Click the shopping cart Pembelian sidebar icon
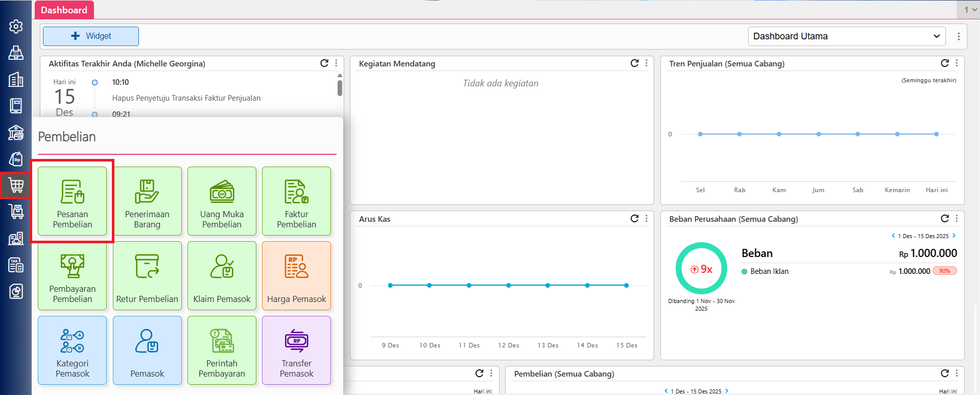 (16, 185)
